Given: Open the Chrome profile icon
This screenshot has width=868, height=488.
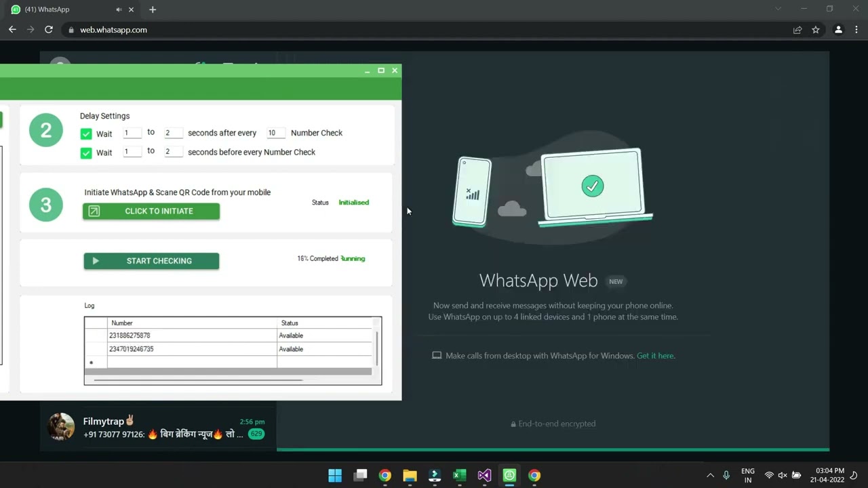Looking at the screenshot, I should point(838,30).
